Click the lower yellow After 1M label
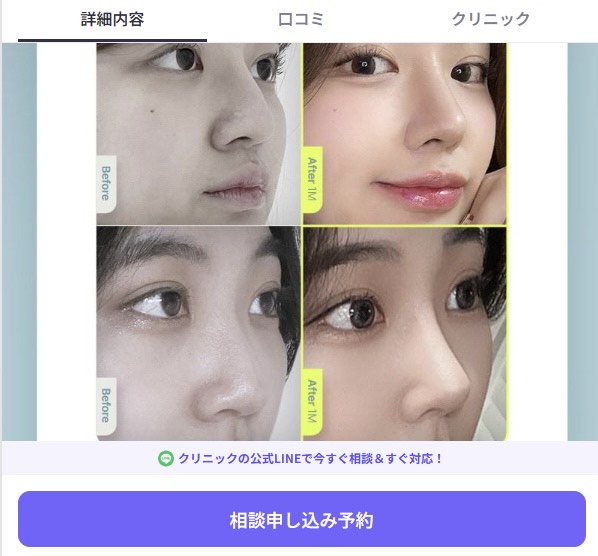 click(312, 402)
